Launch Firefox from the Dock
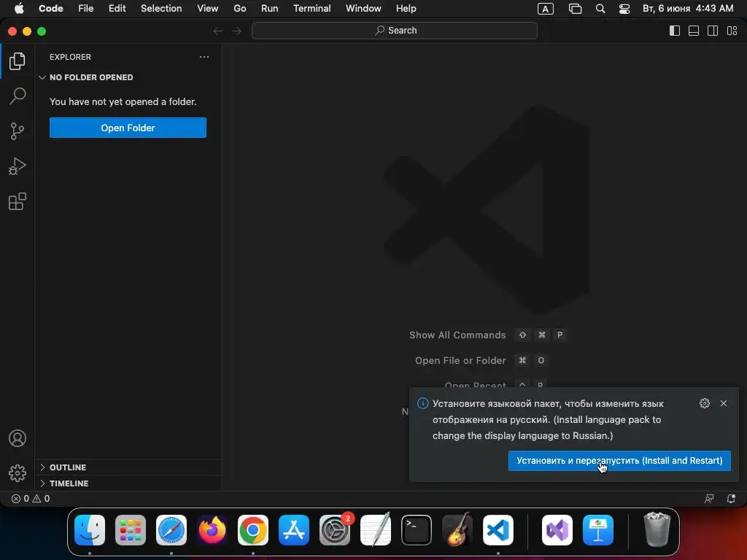The width and height of the screenshot is (747, 560). point(212,530)
